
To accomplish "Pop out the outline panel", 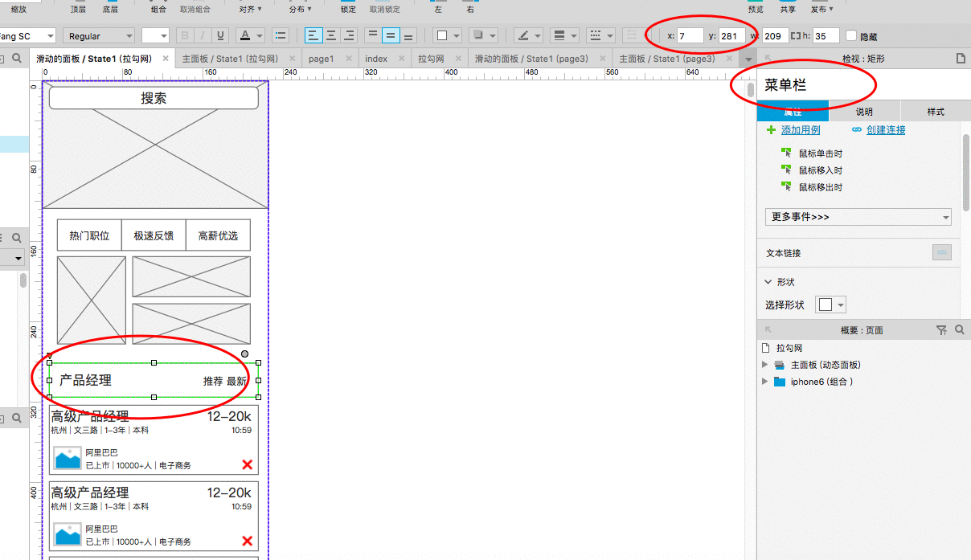I will coord(768,330).
